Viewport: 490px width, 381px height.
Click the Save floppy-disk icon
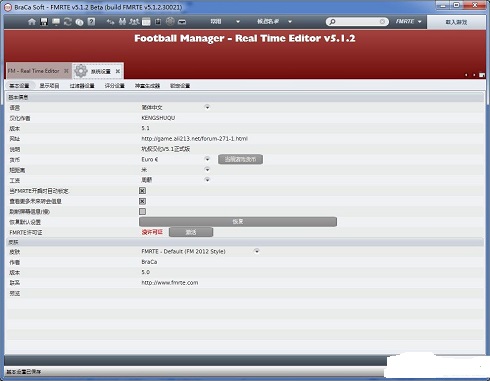click(44, 22)
